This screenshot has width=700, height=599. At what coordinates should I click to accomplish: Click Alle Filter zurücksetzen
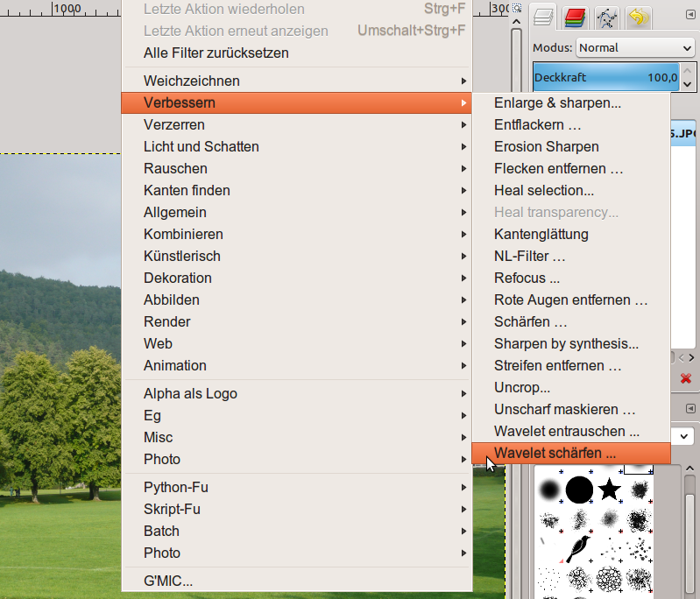point(296,53)
